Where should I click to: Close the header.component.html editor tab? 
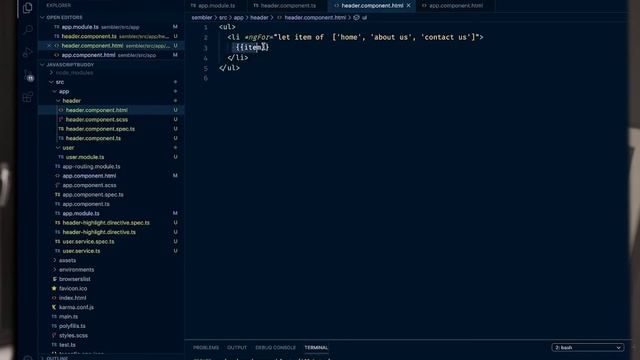tap(409, 6)
